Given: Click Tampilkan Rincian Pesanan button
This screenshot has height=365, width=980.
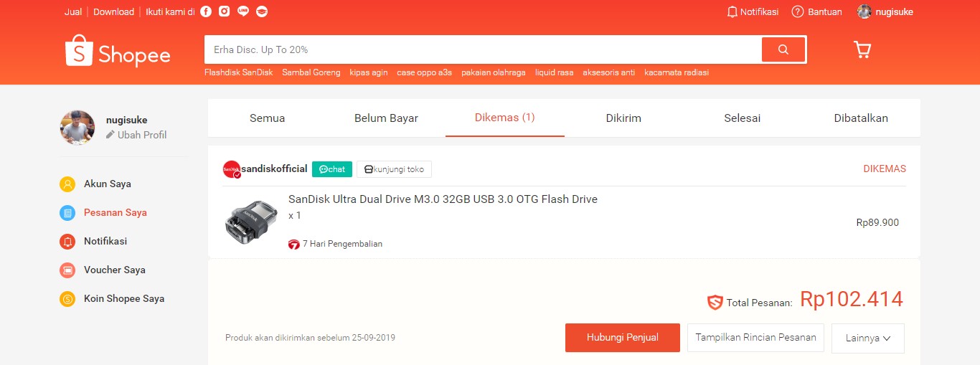Looking at the screenshot, I should coord(755,338).
